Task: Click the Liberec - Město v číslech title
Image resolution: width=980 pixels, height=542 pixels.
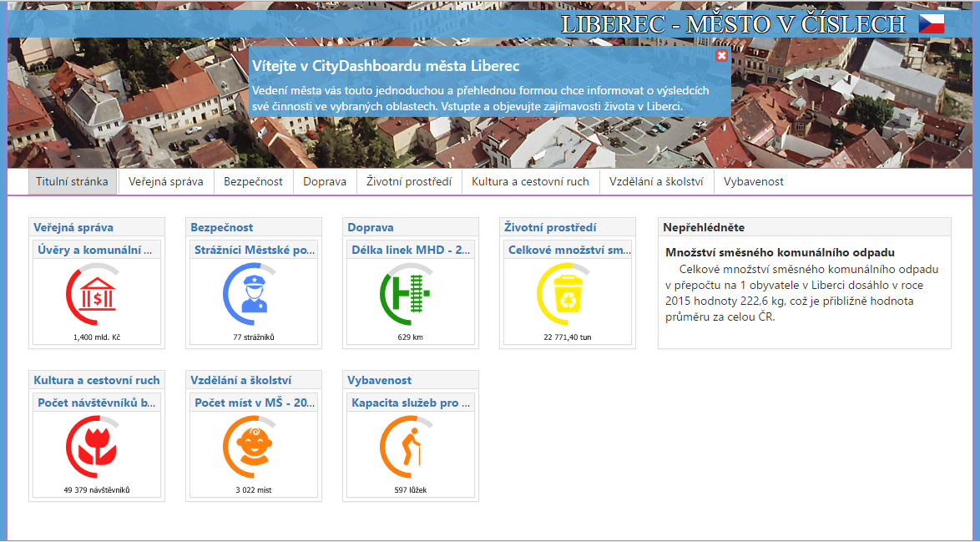Action: click(733, 24)
